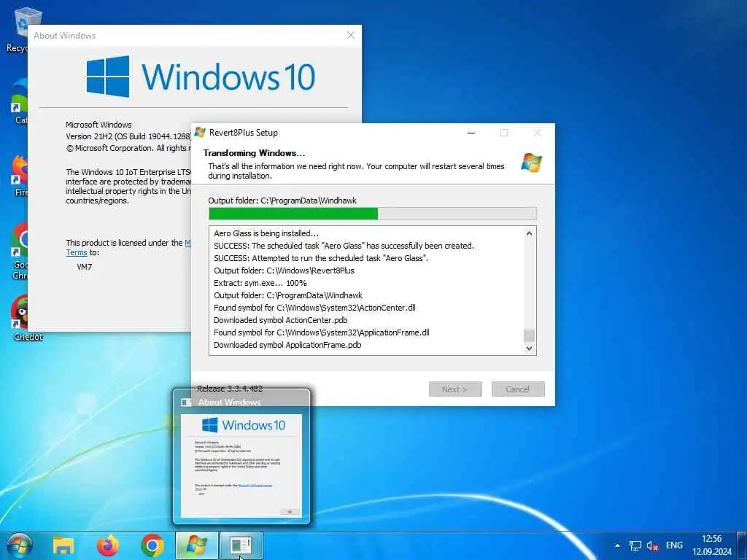Image resolution: width=747 pixels, height=560 pixels.
Task: Click the Cancel button in setup
Action: click(x=518, y=389)
